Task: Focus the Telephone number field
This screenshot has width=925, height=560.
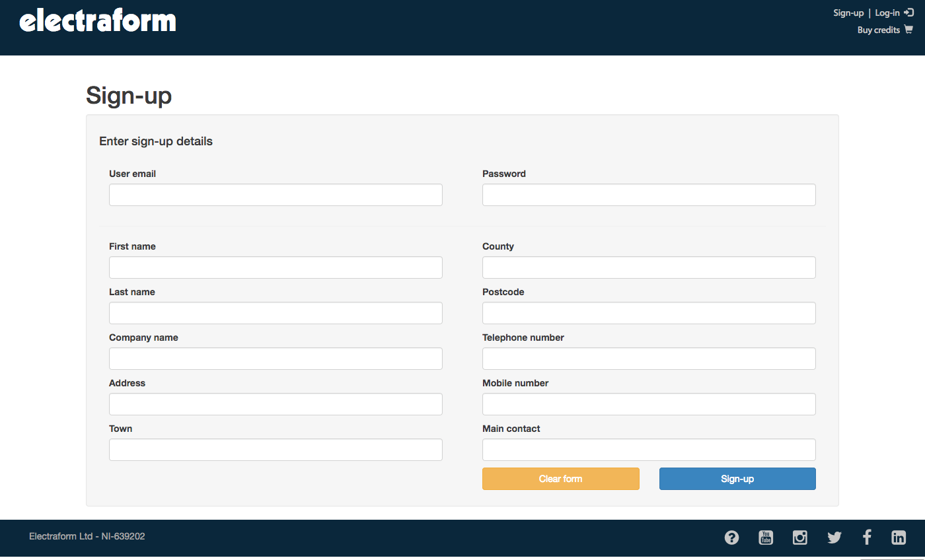Action: pyautogui.click(x=649, y=359)
